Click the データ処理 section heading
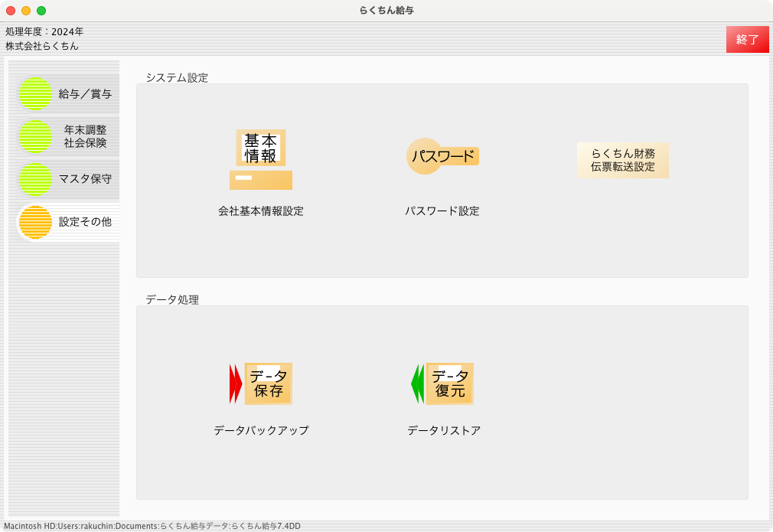The width and height of the screenshot is (773, 532). click(x=172, y=299)
